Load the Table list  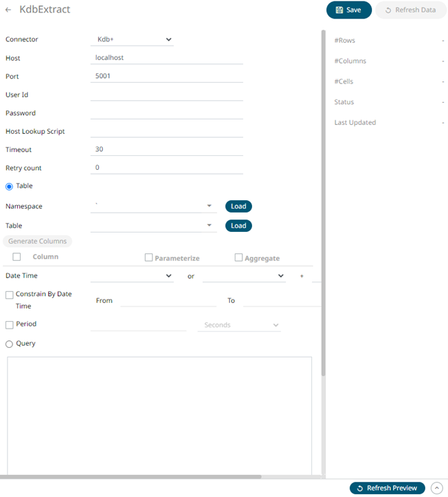[x=238, y=226]
